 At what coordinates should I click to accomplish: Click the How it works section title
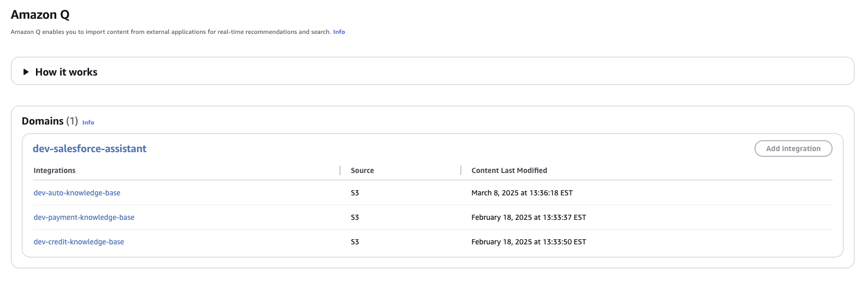(x=66, y=72)
